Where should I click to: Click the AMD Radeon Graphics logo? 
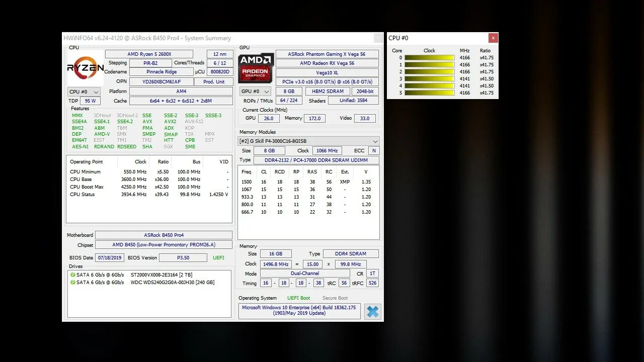pyautogui.click(x=256, y=68)
